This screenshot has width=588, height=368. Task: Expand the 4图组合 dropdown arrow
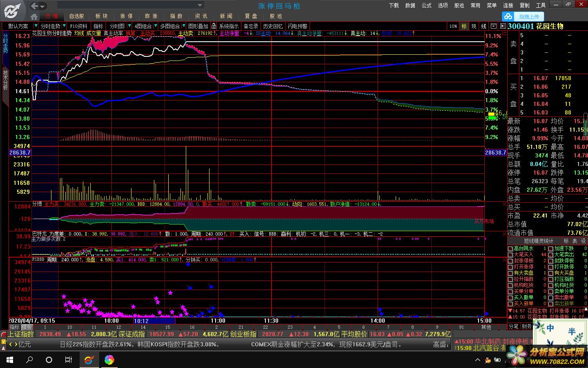click(x=155, y=26)
